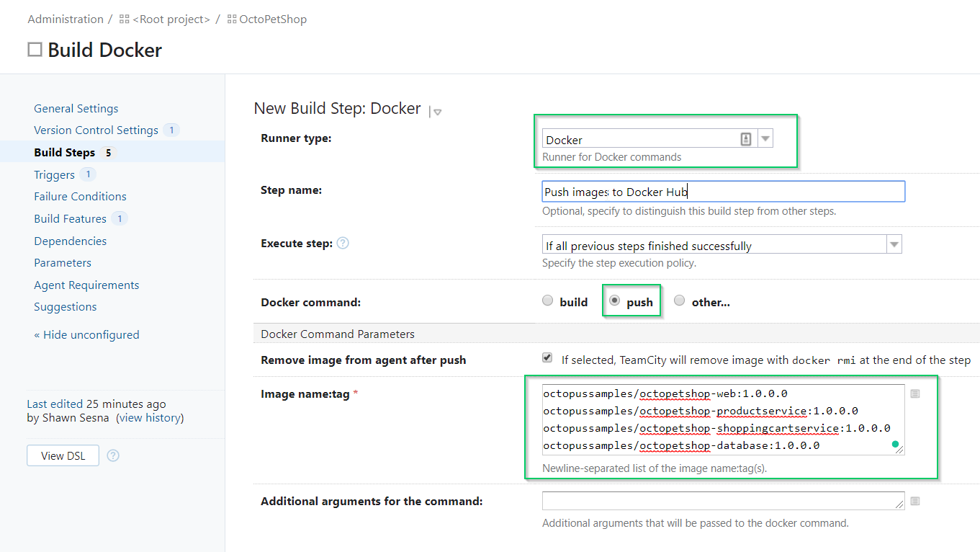
Task: Click the help icon next to Execute step
Action: (x=343, y=244)
